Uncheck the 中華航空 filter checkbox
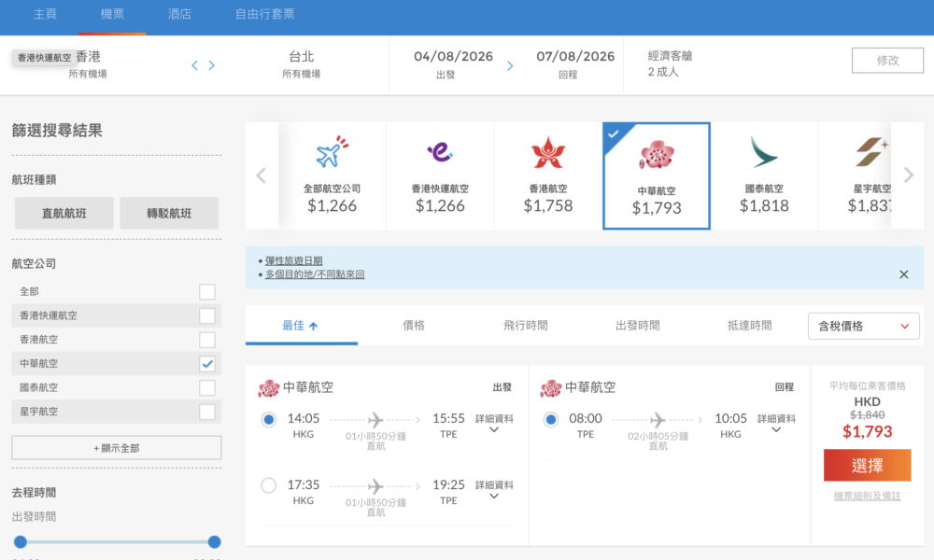The height and width of the screenshot is (560, 934). 207,364
